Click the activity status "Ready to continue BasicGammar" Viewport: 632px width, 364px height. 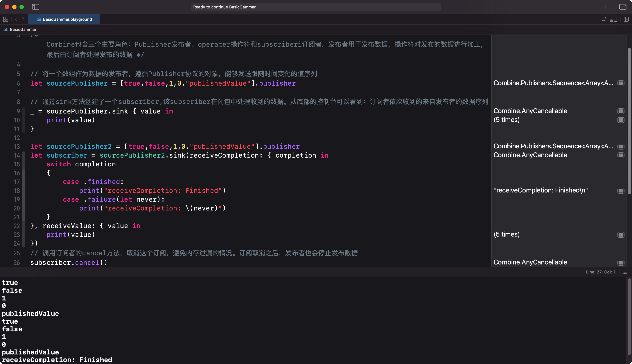coord(316,7)
